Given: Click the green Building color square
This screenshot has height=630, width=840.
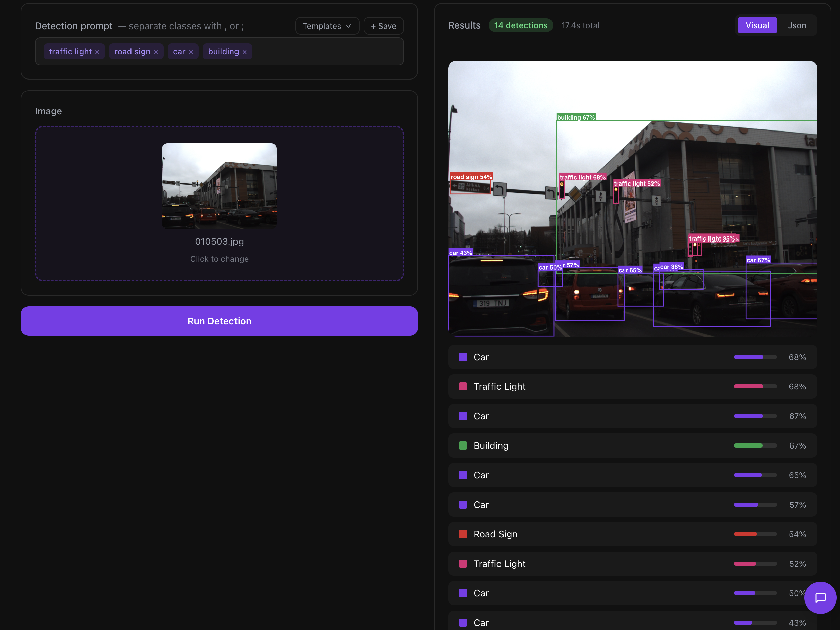Looking at the screenshot, I should 463,445.
